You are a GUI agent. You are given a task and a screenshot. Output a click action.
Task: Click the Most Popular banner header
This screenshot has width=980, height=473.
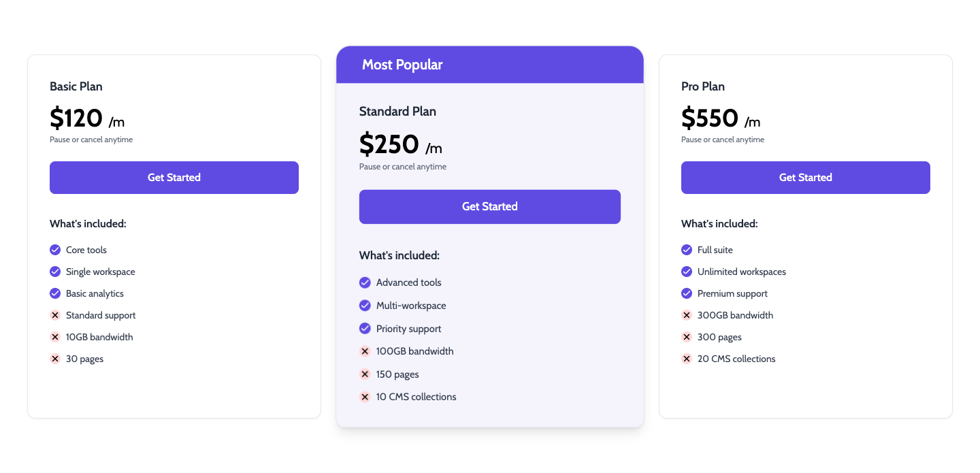click(490, 65)
